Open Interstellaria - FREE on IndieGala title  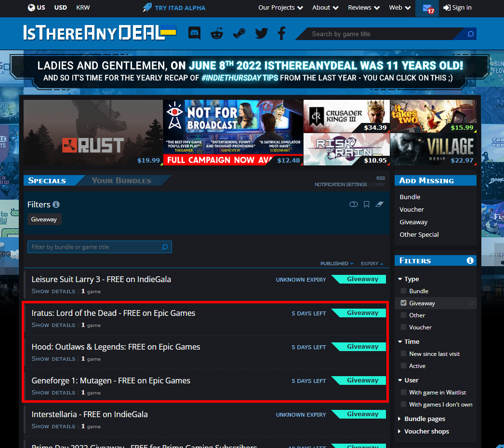point(90,414)
